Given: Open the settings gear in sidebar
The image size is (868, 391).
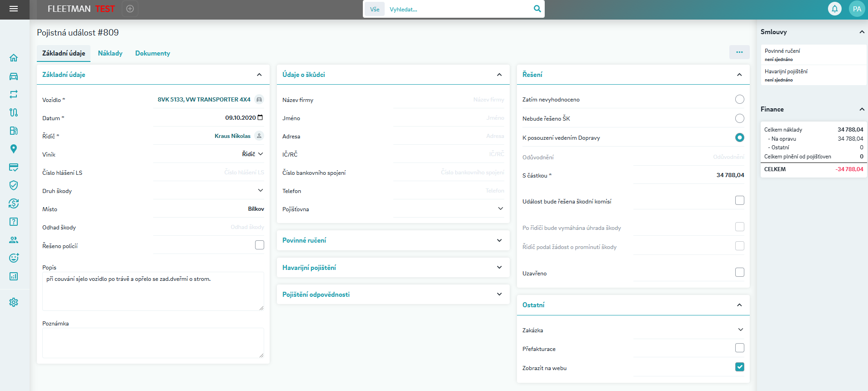Looking at the screenshot, I should [14, 302].
